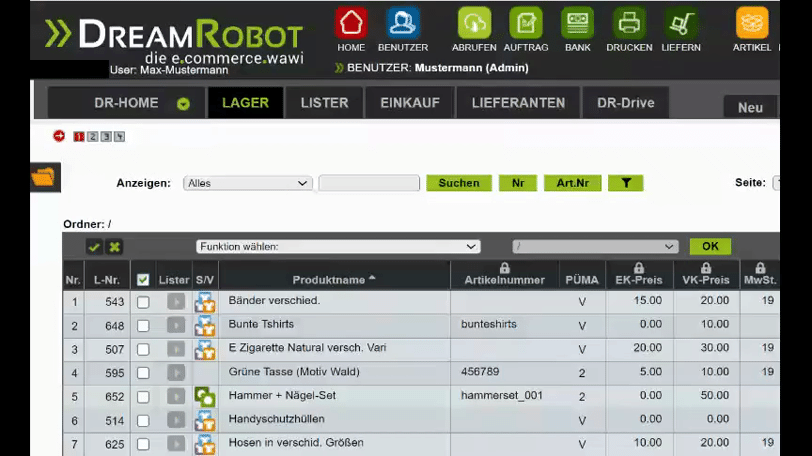
Task: Switch to the DR-Drive tab
Action: 626,103
